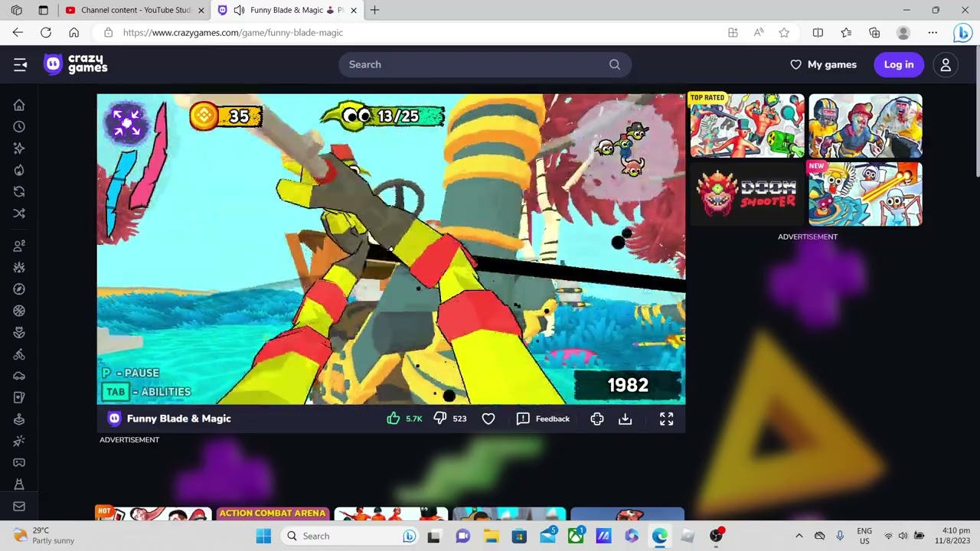Toggle fullscreen for the game

(x=667, y=419)
